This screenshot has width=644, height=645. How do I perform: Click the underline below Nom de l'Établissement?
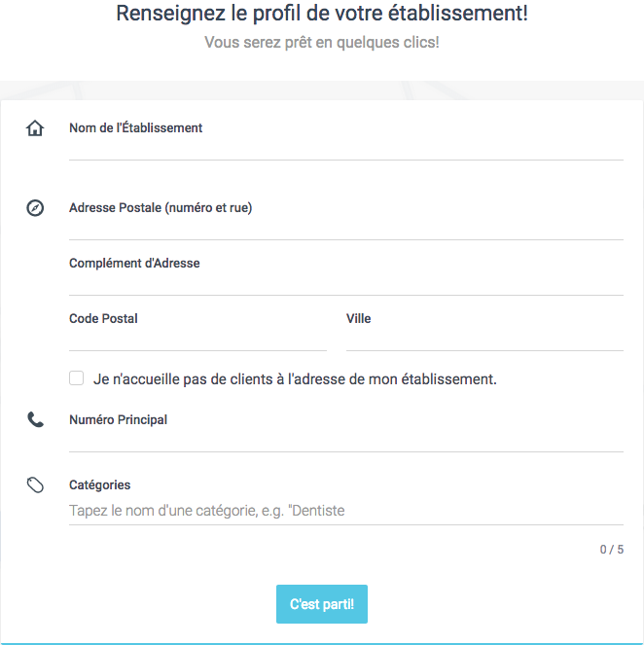345,159
